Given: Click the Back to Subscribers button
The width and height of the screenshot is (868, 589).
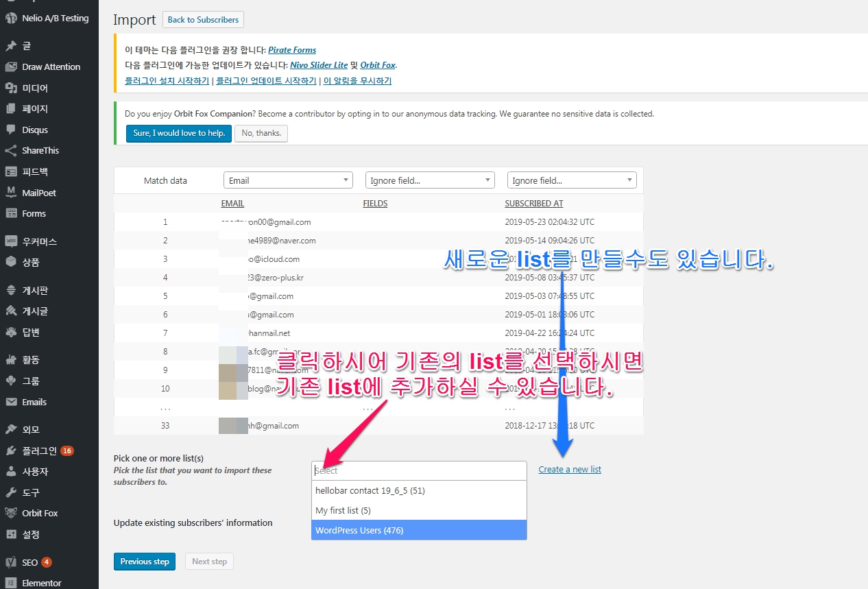Looking at the screenshot, I should click(203, 20).
